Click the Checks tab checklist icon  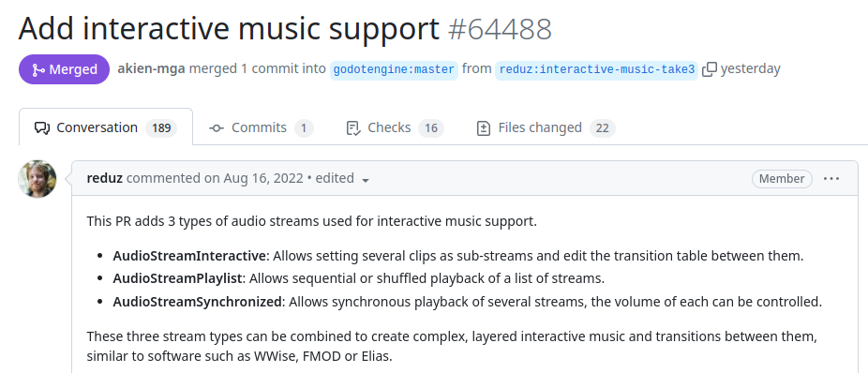point(353,128)
